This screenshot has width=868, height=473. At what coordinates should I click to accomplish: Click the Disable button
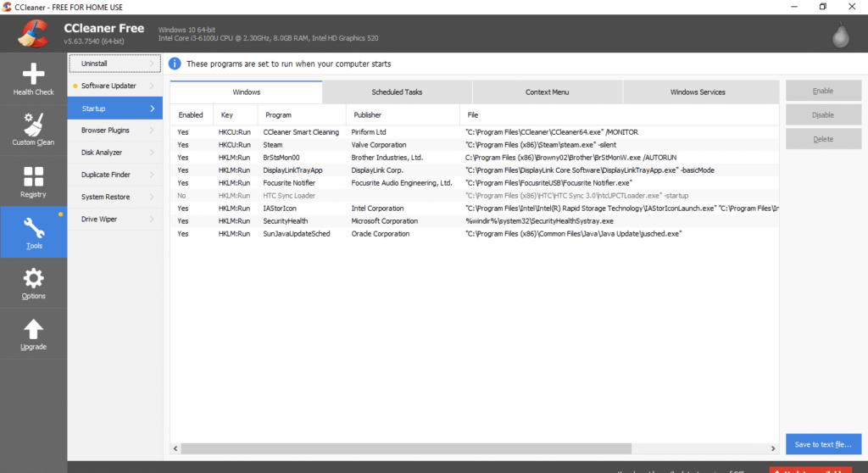click(x=823, y=114)
